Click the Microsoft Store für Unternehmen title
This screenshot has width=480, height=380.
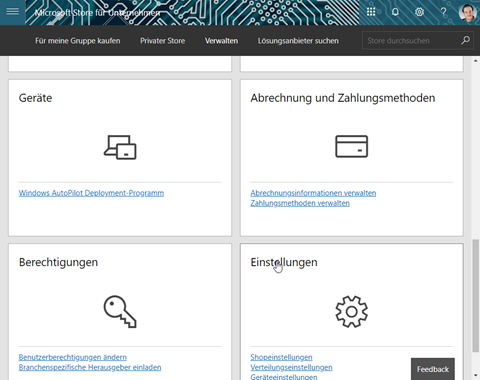97,13
